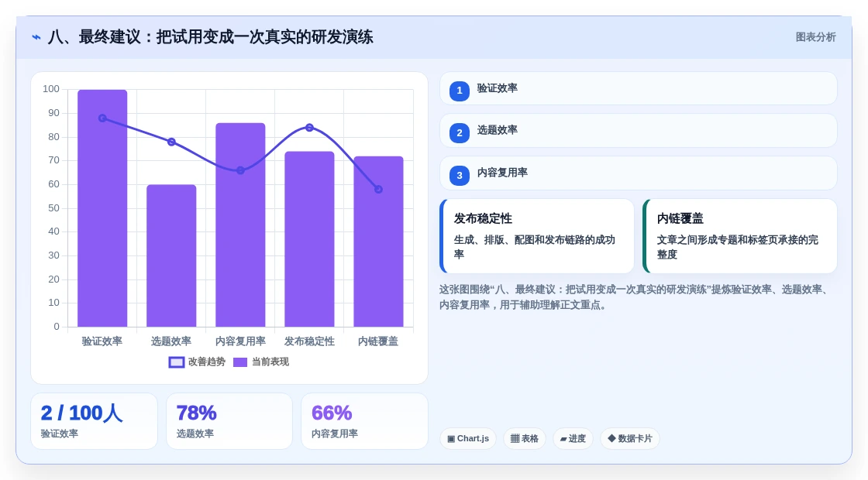Screen dimensions: 868x480
Task: Click the trend line point above 选题效率
Action: (x=171, y=142)
